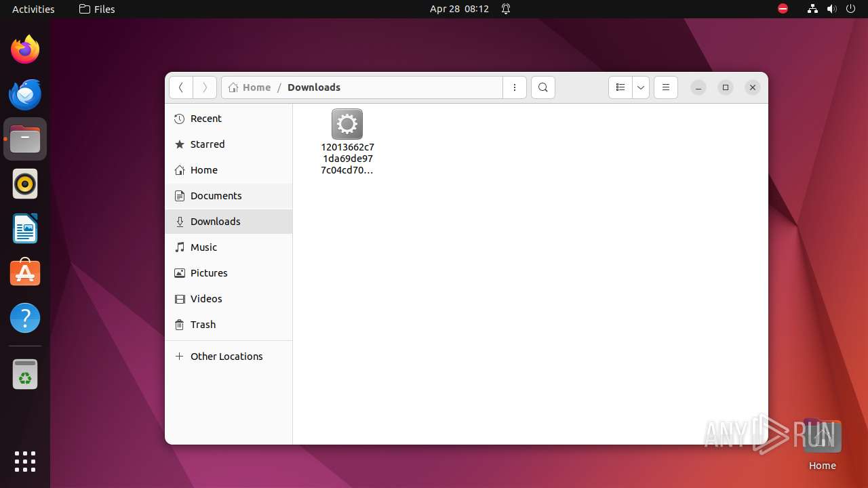Image resolution: width=868 pixels, height=488 pixels.
Task: Open Firefox from the dock
Action: [x=25, y=49]
